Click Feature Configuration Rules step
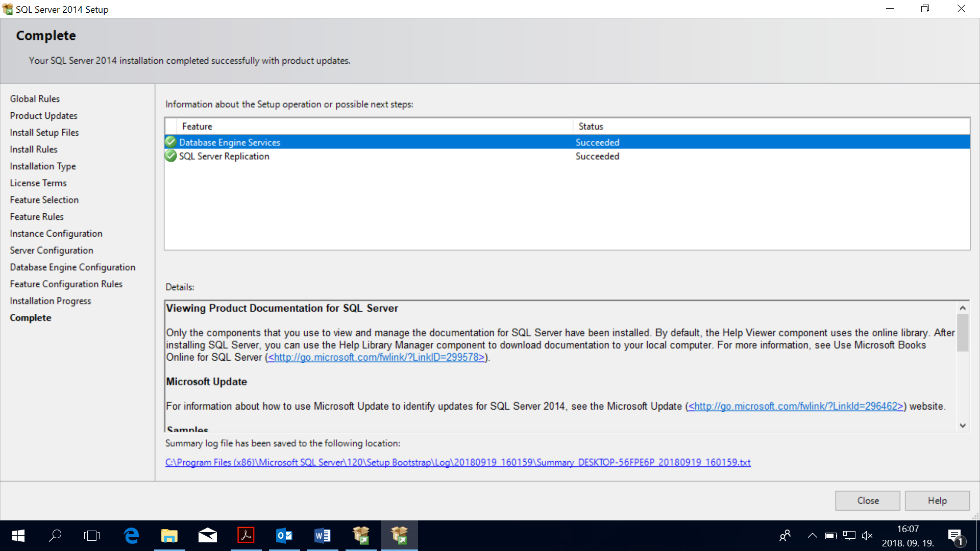This screenshot has height=551, width=980. tap(66, 284)
